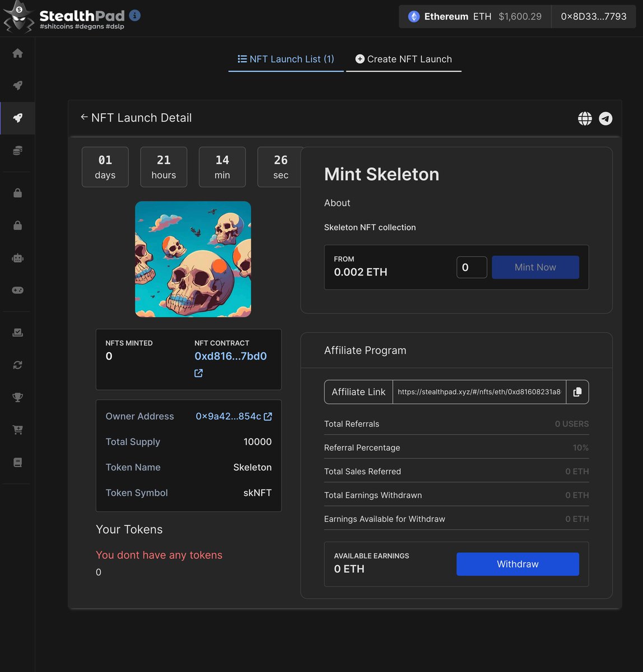The image size is (643, 672).
Task: Go to the Home sidebar icon
Action: coord(17,53)
